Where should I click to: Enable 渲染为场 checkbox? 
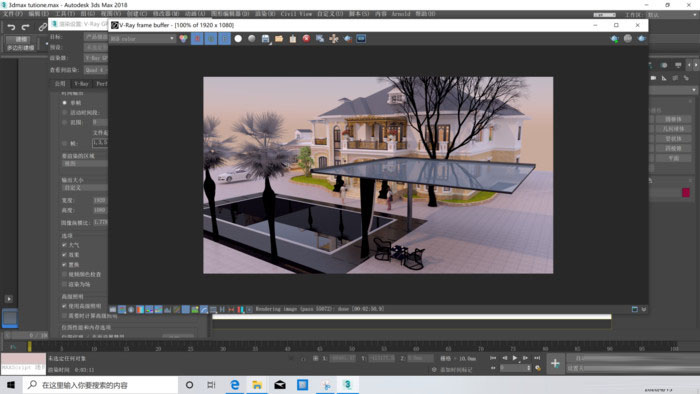click(64, 284)
